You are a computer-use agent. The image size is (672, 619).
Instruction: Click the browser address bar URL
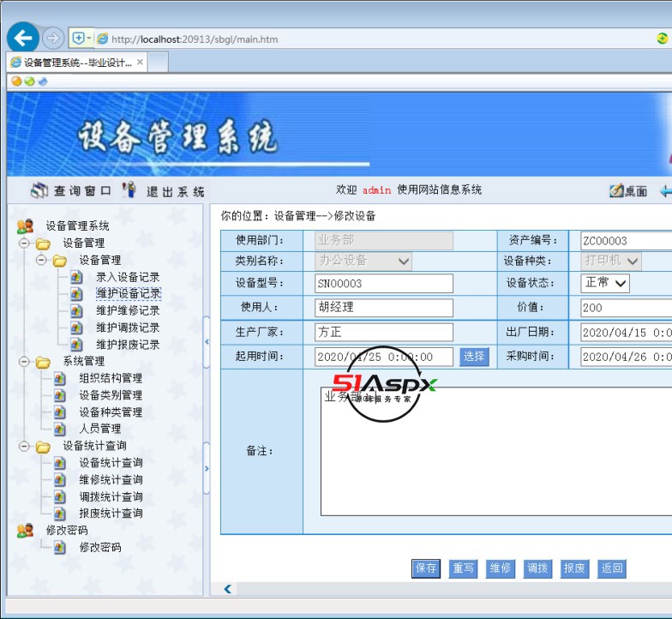point(194,39)
